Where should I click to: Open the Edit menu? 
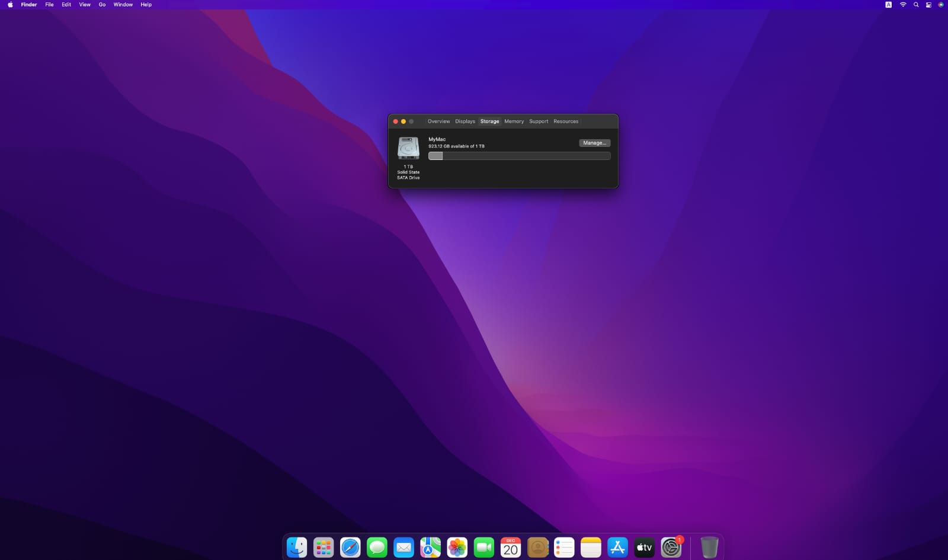click(66, 5)
